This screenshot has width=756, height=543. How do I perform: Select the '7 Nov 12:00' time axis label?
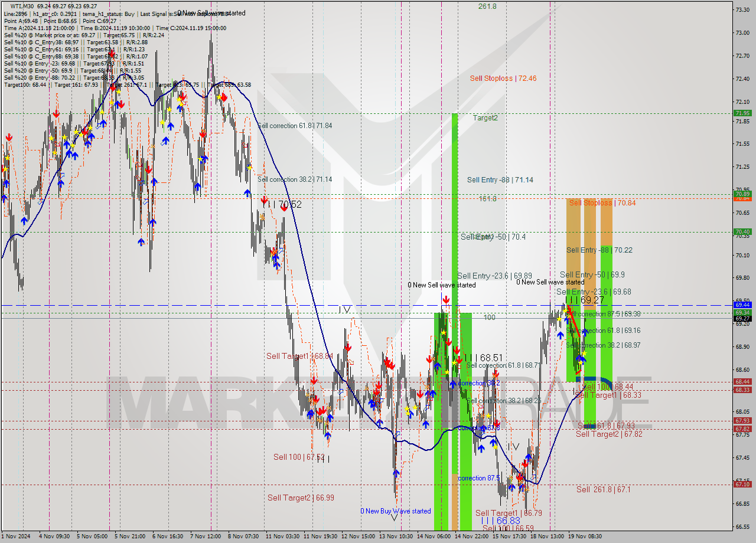[207, 537]
